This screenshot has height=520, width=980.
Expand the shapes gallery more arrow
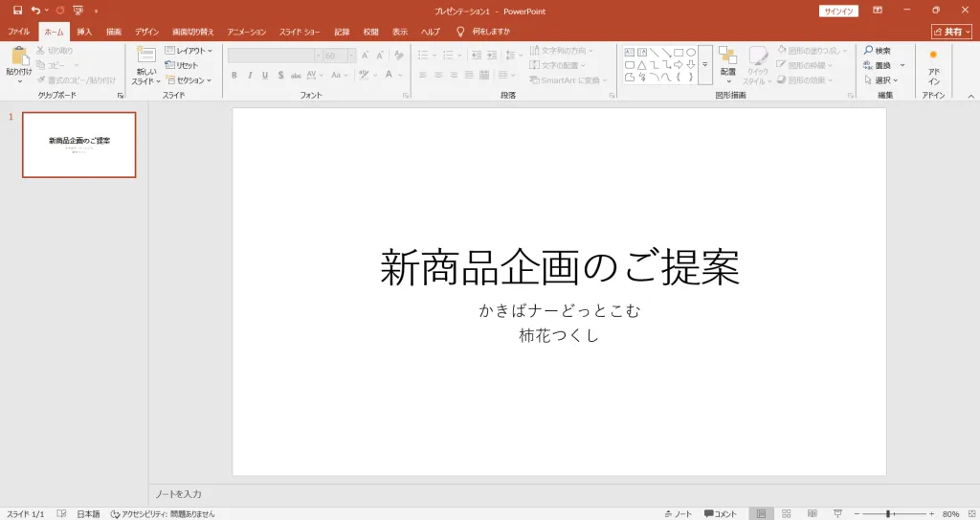pos(705,65)
